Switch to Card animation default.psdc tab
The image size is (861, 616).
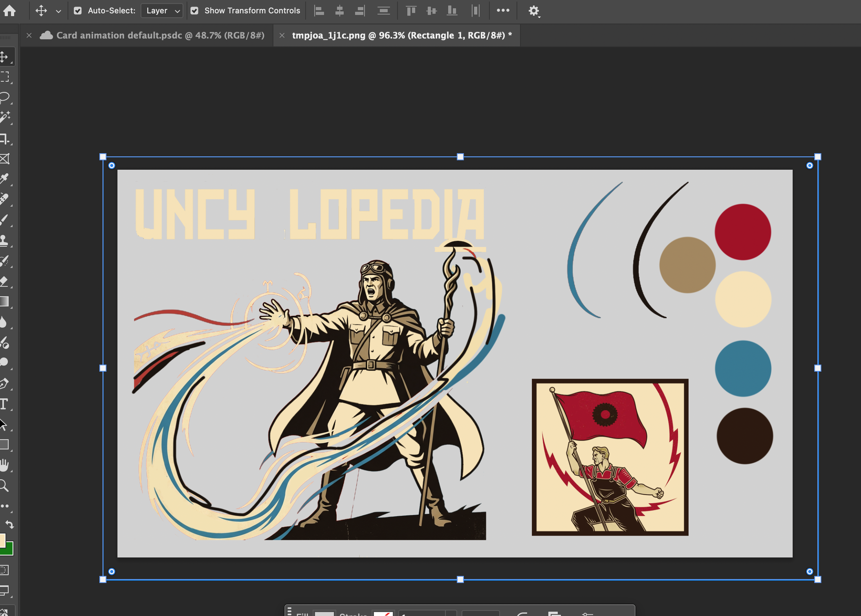(x=160, y=35)
